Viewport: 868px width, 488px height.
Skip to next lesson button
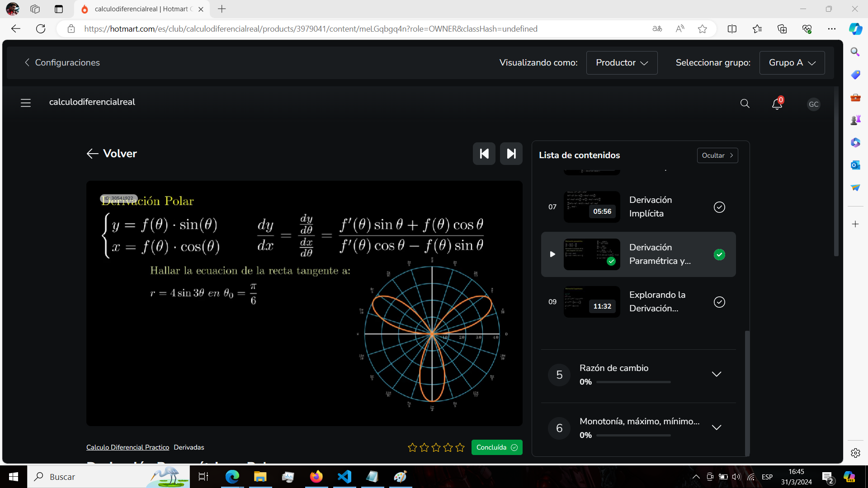tap(511, 154)
